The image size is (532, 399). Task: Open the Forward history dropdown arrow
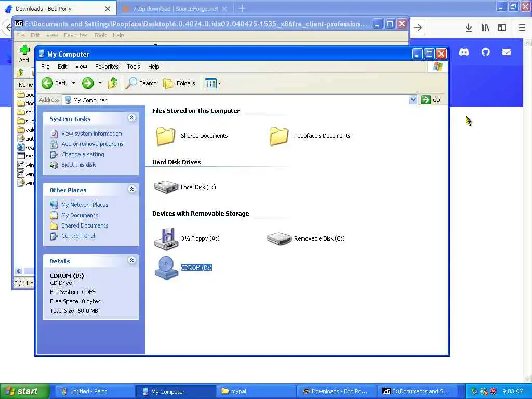tap(100, 83)
